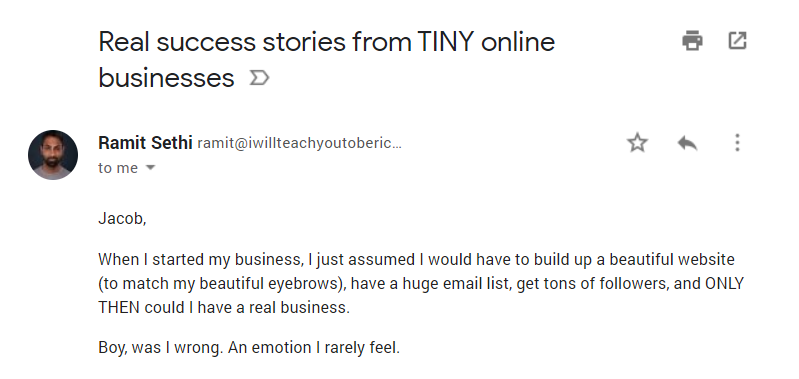The height and width of the screenshot is (379, 799).
Task: Click the "to me" recipient text
Action: (x=118, y=168)
